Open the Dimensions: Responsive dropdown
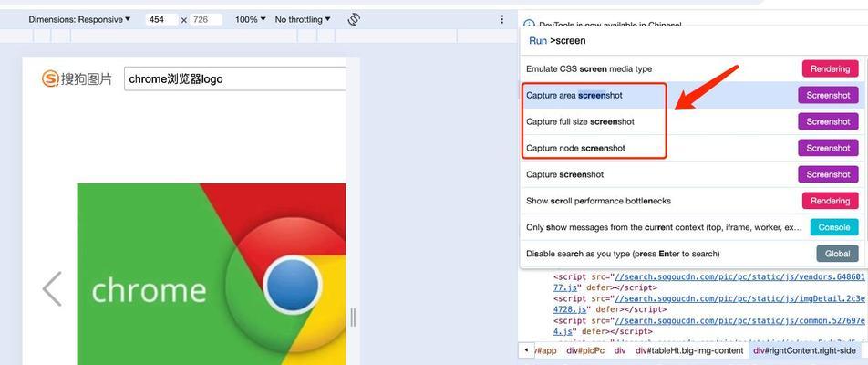This screenshot has width=868, height=365. pos(79,19)
